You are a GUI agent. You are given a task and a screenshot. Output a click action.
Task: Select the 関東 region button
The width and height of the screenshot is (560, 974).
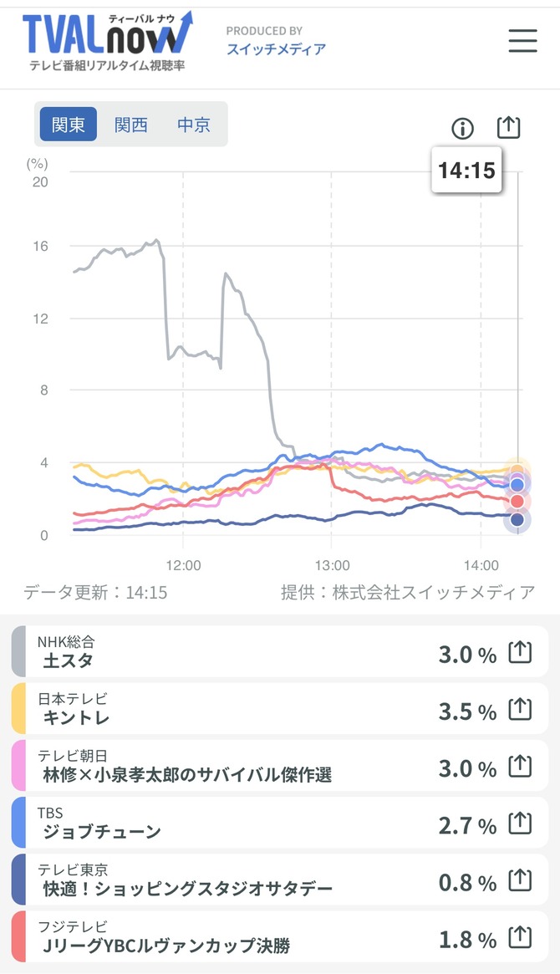[x=66, y=125]
